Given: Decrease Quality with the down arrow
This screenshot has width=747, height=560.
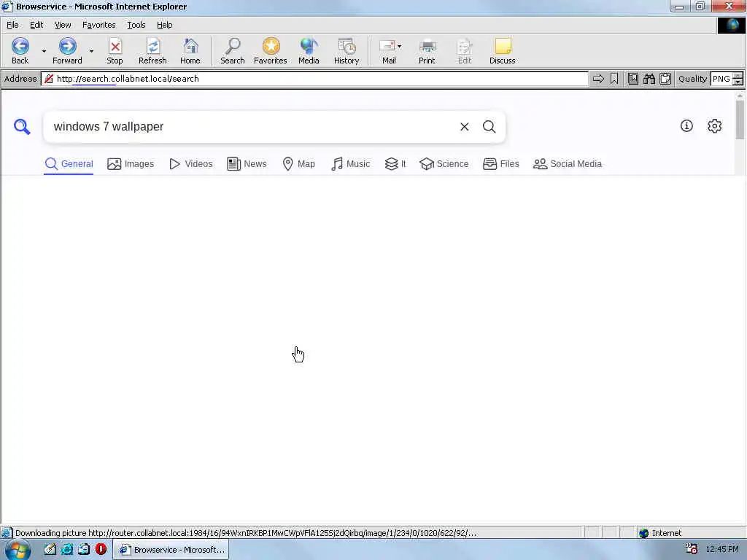Looking at the screenshot, I should tap(738, 82).
